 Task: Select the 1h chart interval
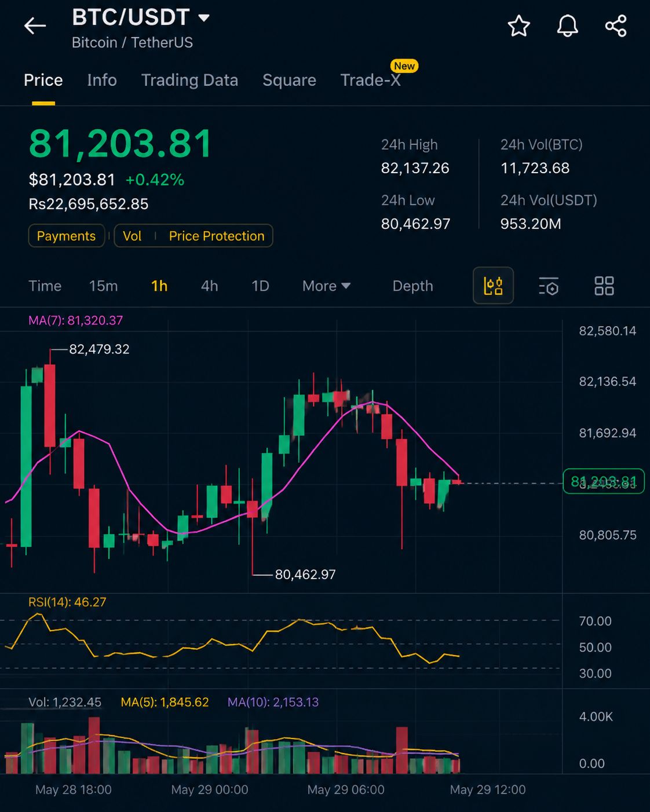(x=159, y=286)
